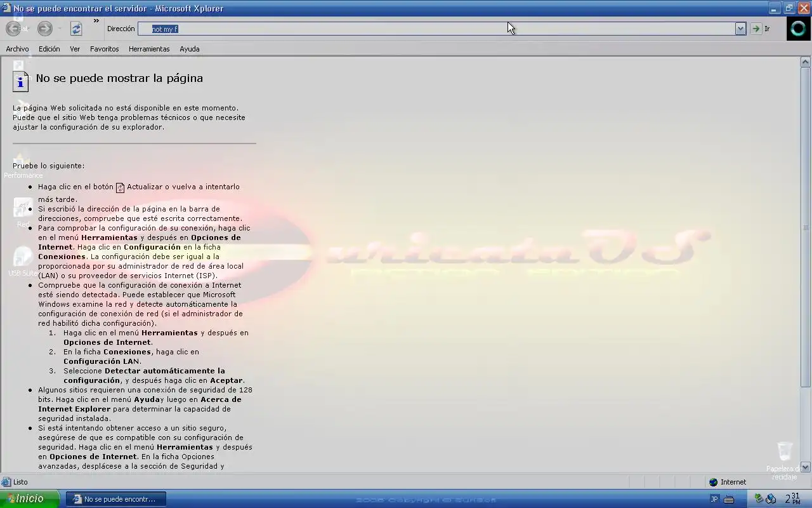Click the bold 'Detectar automáticamente la configuración' text
The height and width of the screenshot is (508, 812).
(x=144, y=375)
